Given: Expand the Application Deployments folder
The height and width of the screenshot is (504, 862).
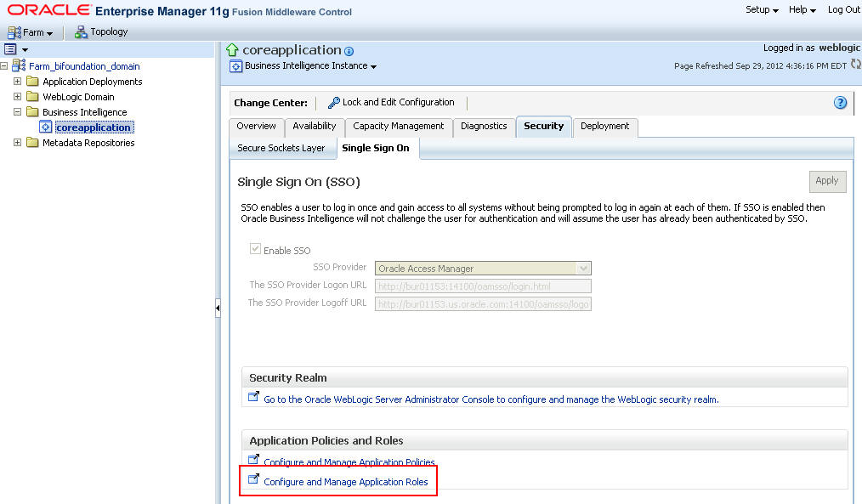Looking at the screenshot, I should 17,82.
